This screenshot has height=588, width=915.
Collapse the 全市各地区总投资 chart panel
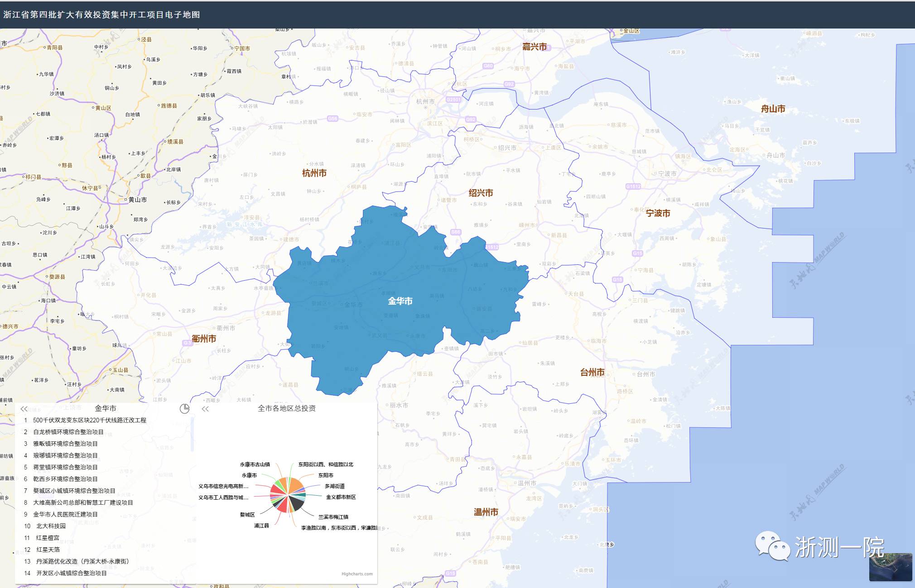point(205,409)
